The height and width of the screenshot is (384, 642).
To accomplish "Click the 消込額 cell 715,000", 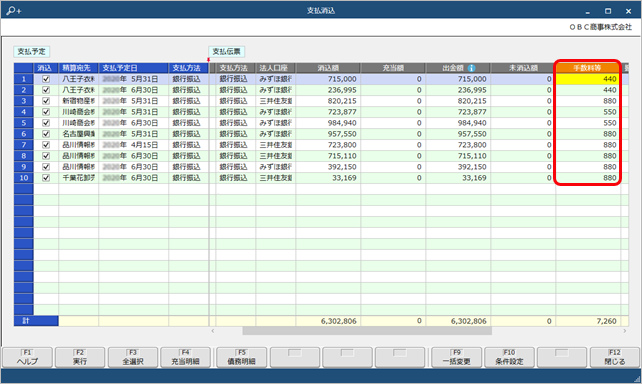I will [x=328, y=79].
